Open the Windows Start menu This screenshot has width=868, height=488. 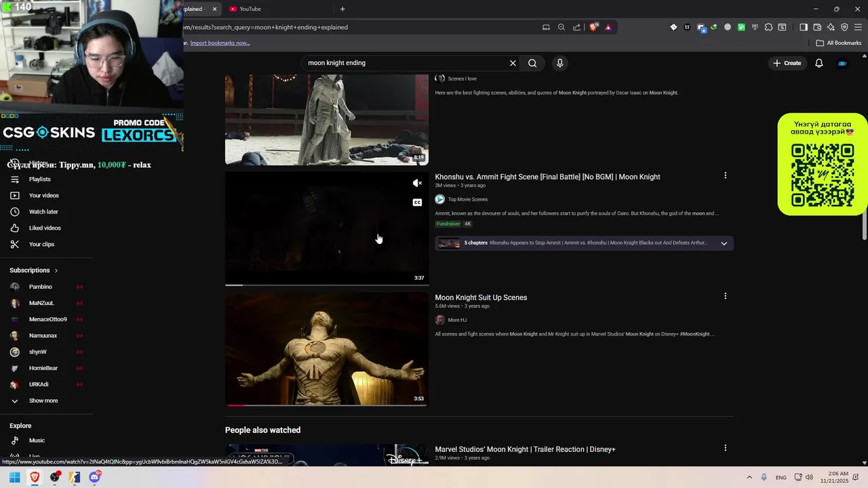14,477
